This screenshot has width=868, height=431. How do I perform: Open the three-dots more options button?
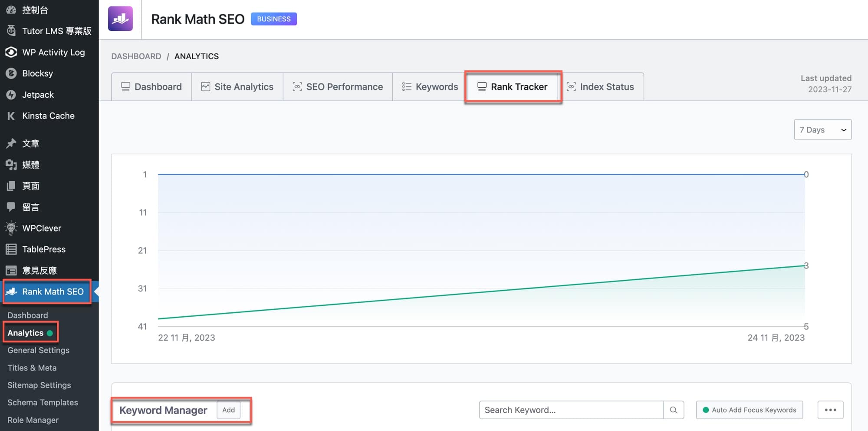pyautogui.click(x=830, y=410)
